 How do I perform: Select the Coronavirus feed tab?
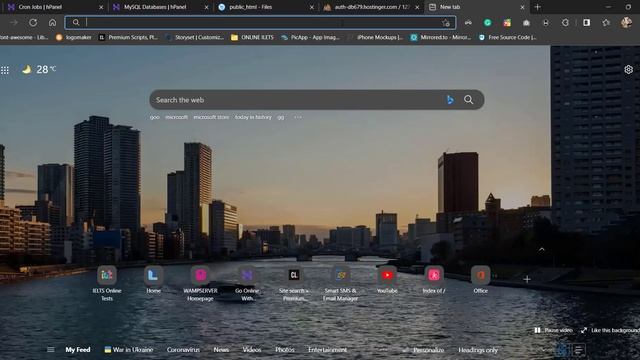(183, 350)
